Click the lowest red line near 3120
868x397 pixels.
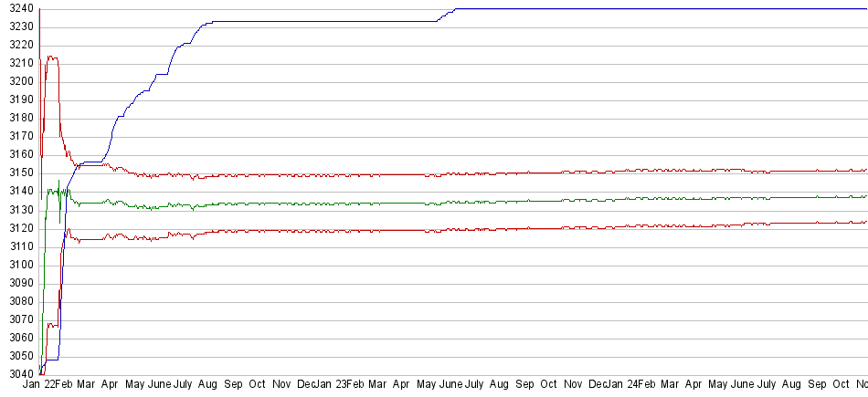[457, 229]
